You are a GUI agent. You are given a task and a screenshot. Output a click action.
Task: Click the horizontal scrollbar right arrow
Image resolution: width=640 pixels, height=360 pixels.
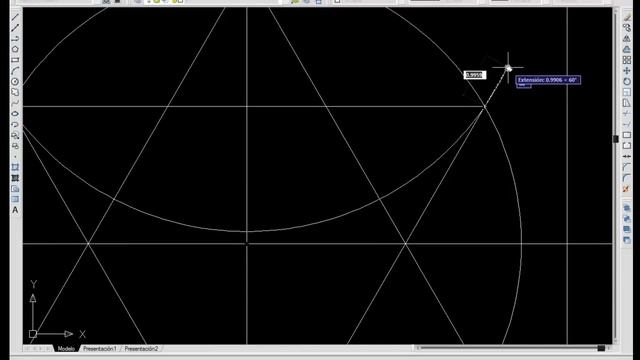tap(609, 348)
